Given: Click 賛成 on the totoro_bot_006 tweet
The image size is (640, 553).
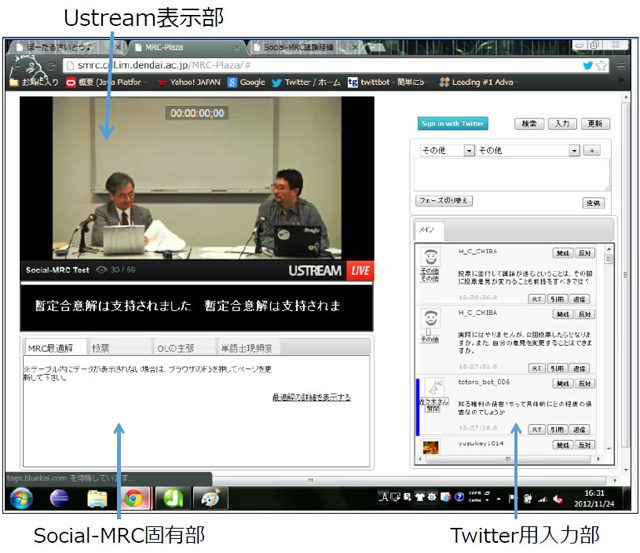Looking at the screenshot, I should [x=563, y=384].
